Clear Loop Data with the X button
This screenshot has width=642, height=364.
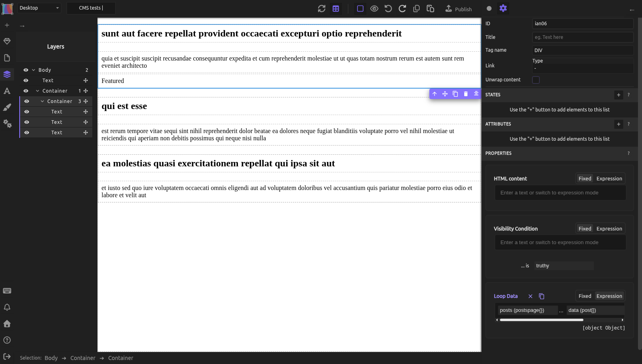(x=530, y=296)
